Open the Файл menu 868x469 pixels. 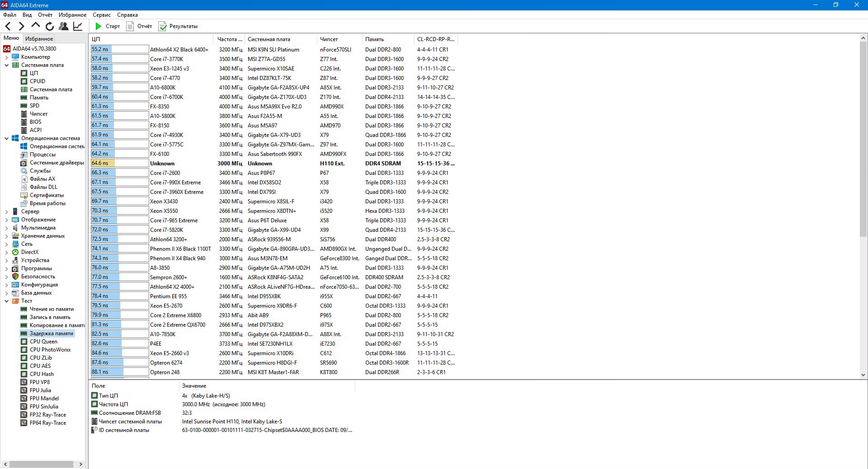tap(9, 15)
